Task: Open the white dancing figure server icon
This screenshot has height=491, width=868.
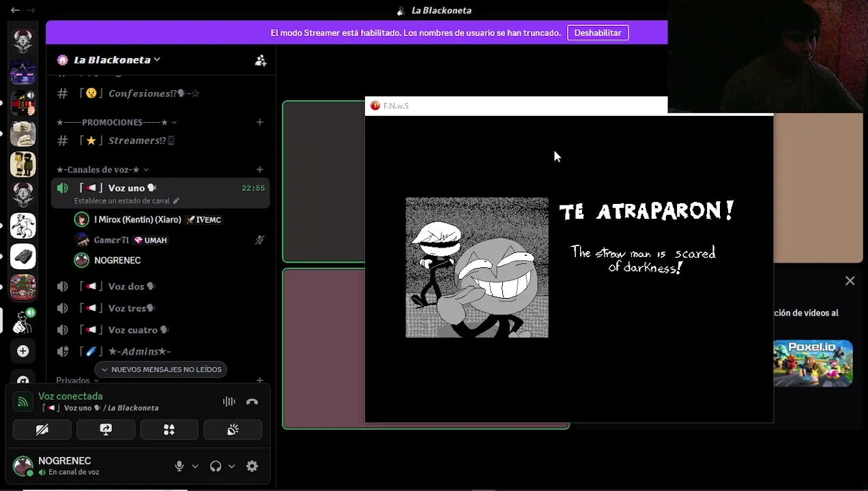Action: (x=23, y=226)
